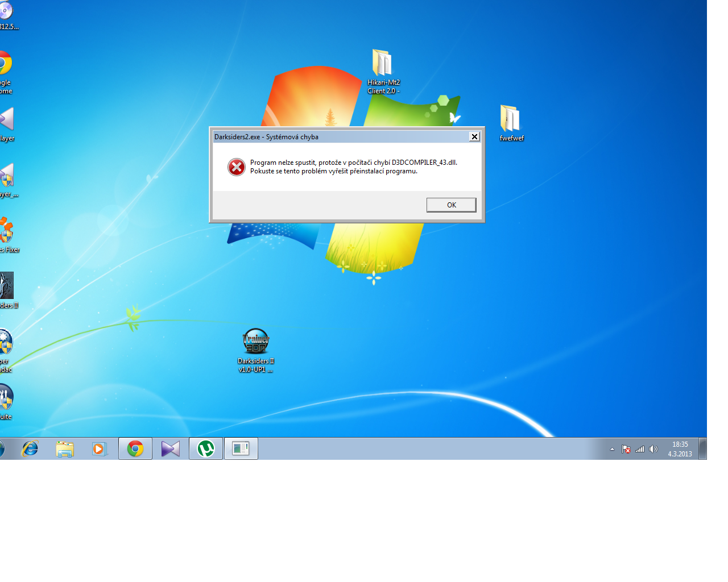Switch to Google Chrome on the taskbar

pos(135,448)
